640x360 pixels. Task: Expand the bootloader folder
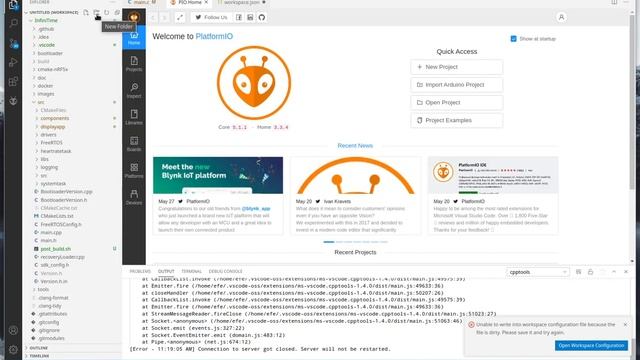[x=50, y=53]
